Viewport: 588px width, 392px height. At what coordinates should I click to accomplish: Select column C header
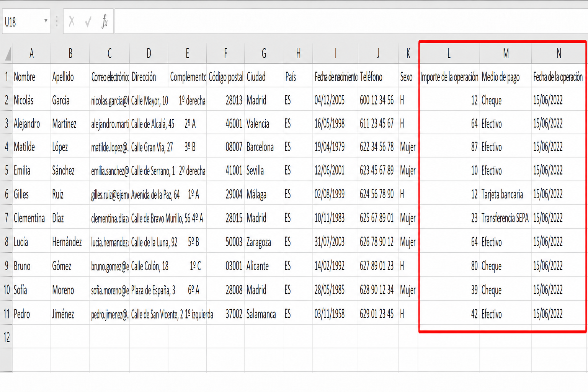click(109, 54)
